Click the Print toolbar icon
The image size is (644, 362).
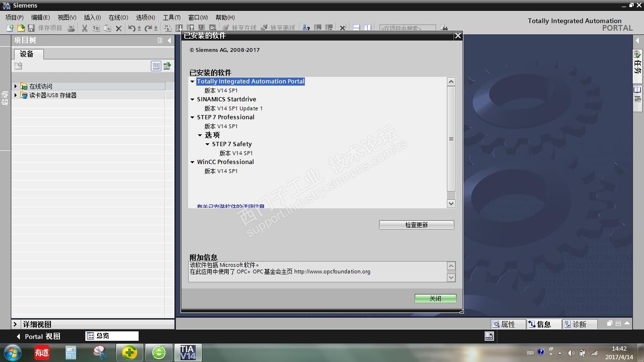tap(71, 28)
